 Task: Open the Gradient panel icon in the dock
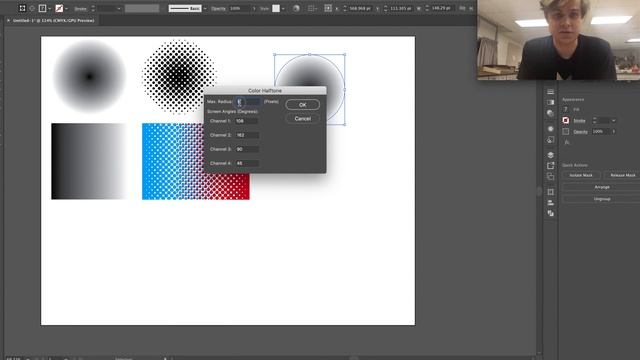click(551, 102)
